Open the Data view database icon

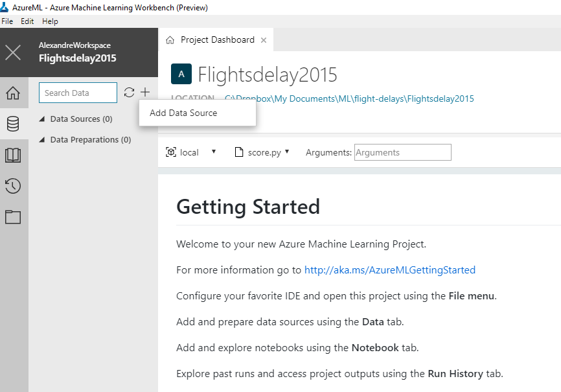tap(13, 124)
